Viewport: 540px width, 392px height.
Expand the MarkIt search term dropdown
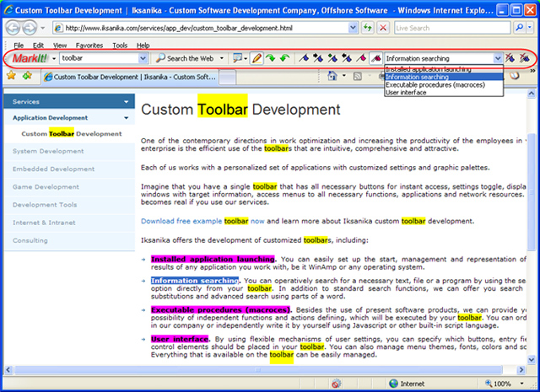pos(143,58)
